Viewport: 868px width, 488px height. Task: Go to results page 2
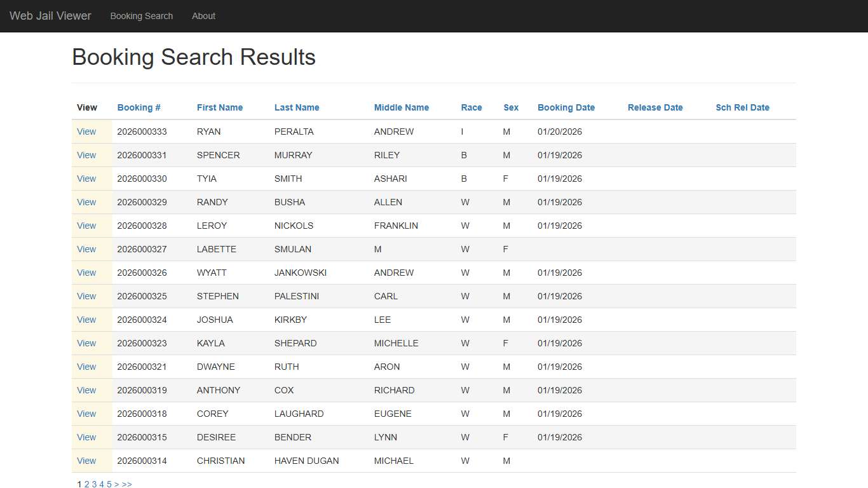[x=86, y=484]
